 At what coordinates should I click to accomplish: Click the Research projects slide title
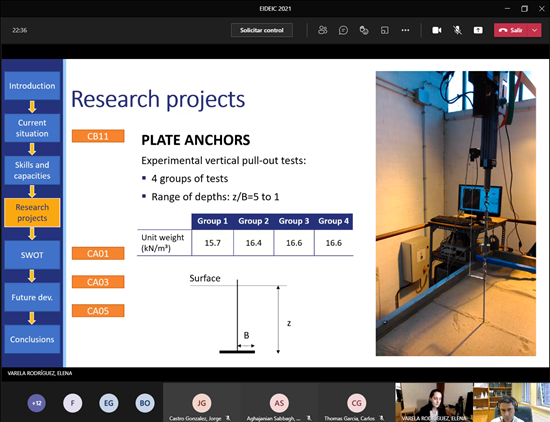(158, 99)
